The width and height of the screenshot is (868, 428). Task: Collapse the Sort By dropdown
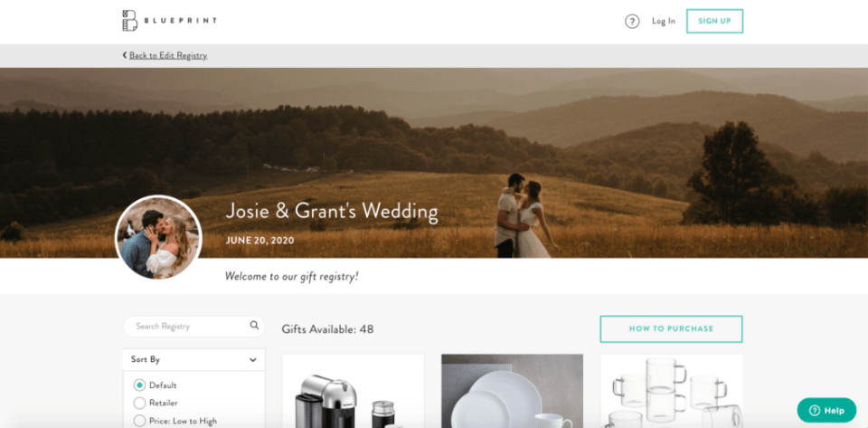click(193, 359)
